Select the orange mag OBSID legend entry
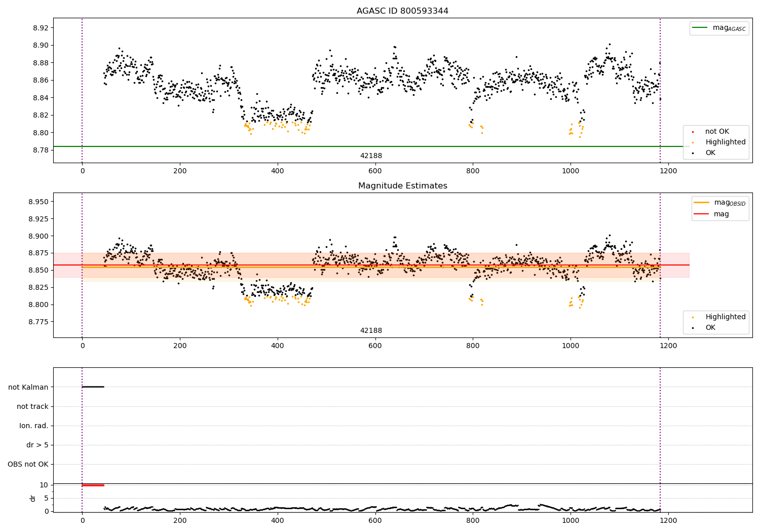The height and width of the screenshot is (532, 760). tap(702, 203)
